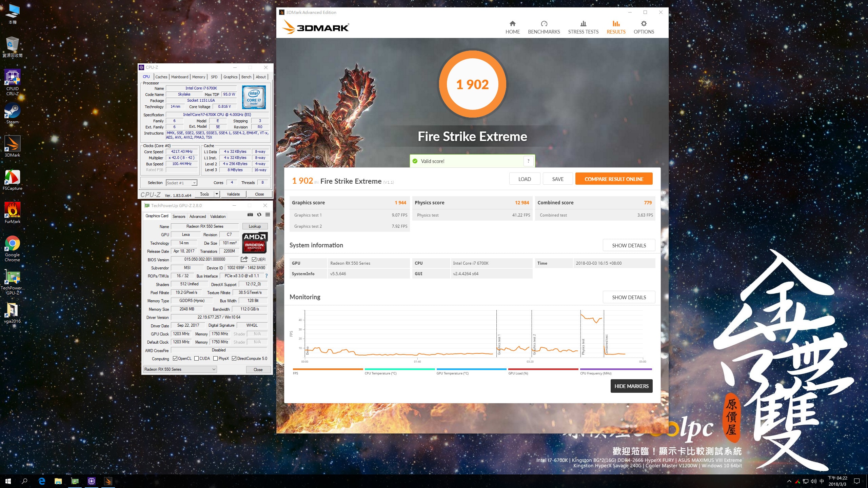
Task: Open OPTIONS gear in 3DMark
Action: pyautogui.click(x=644, y=27)
